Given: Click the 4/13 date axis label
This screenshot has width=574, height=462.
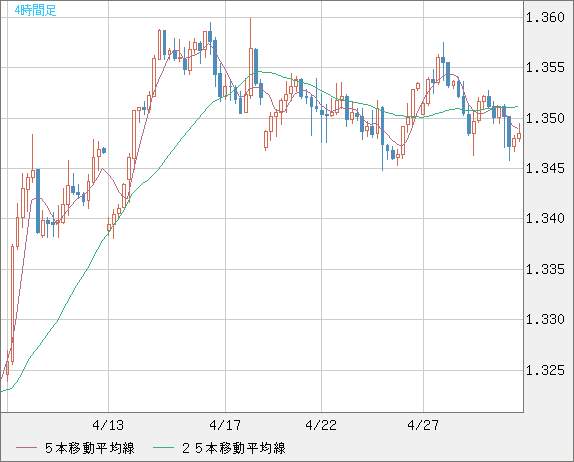Looking at the screenshot, I should click(108, 425).
